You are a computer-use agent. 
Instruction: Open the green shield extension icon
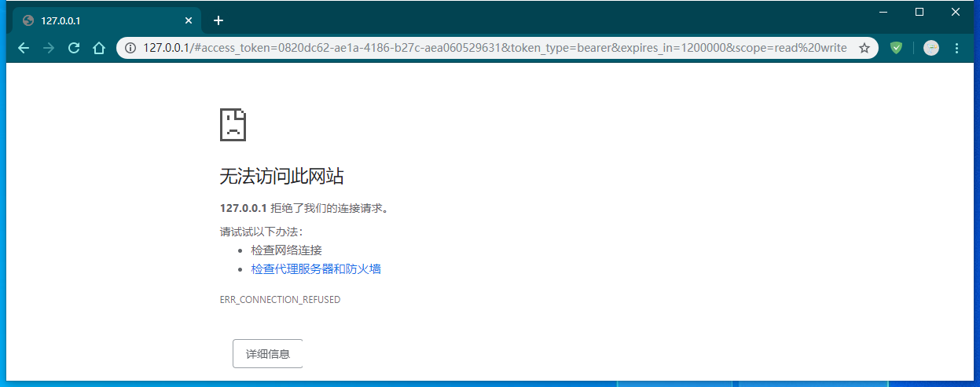point(896,48)
